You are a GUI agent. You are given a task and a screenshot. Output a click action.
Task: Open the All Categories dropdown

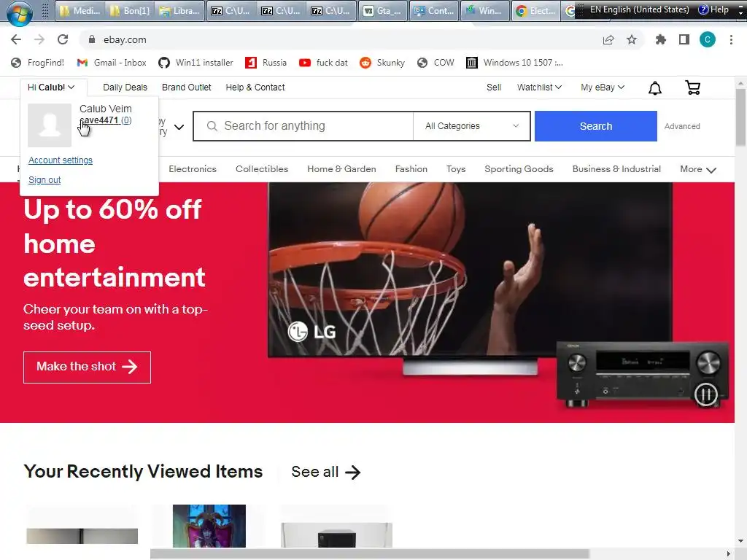tap(472, 126)
